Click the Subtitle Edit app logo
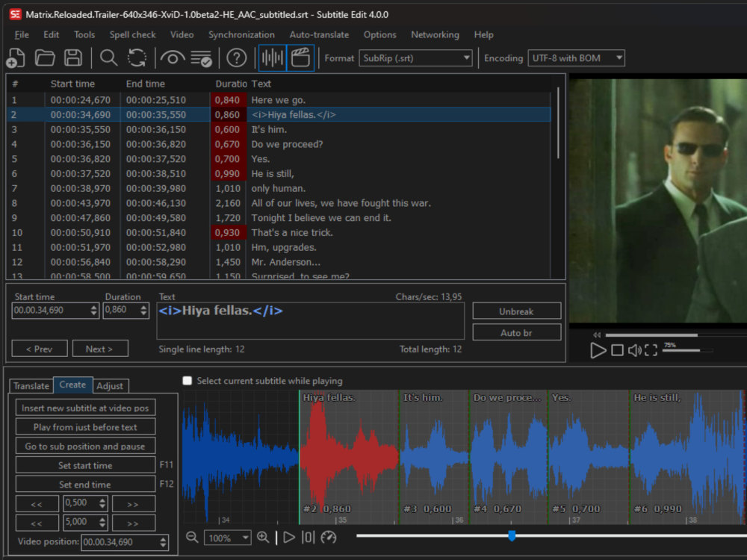The width and height of the screenshot is (747, 560). [x=15, y=14]
